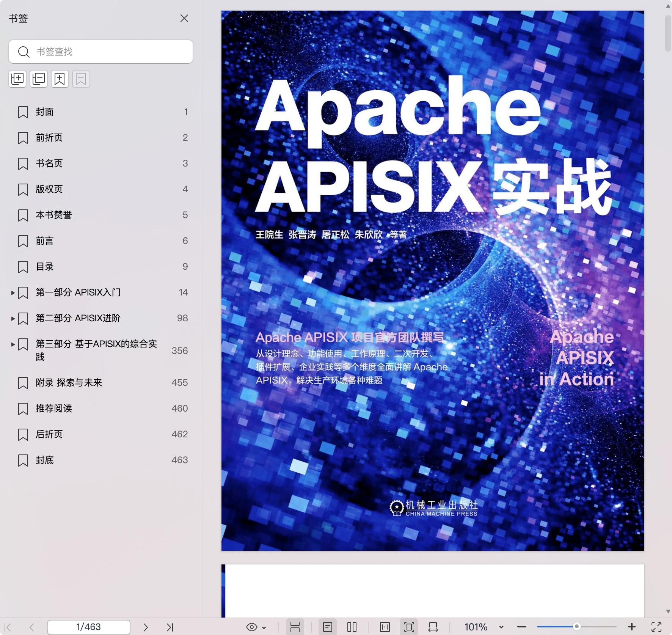Toggle the page thumbnail with numbers view
Image resolution: width=672 pixels, height=635 pixels.
point(385,627)
